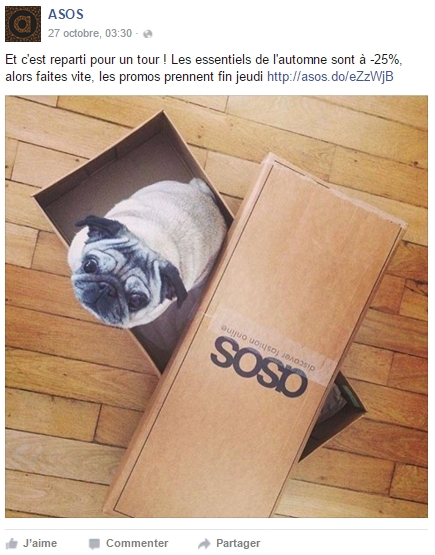The image size is (435, 555).
Task: Click the globe public-visibility icon
Action: click(148, 34)
